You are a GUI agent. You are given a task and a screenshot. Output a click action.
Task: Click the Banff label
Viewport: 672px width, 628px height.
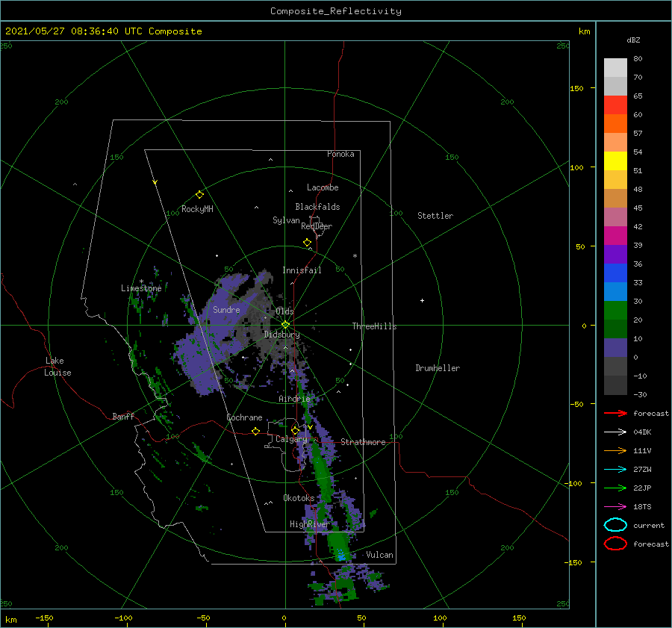click(x=123, y=416)
